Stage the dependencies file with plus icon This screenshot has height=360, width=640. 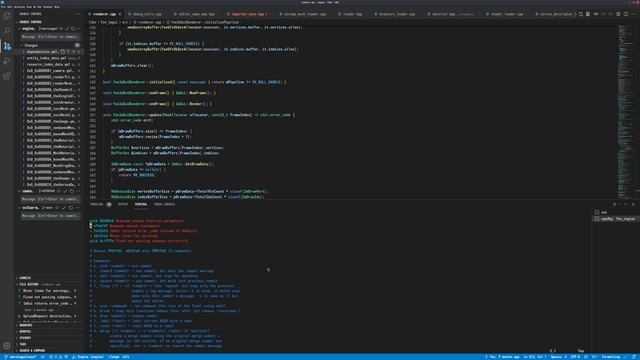[x=73, y=52]
